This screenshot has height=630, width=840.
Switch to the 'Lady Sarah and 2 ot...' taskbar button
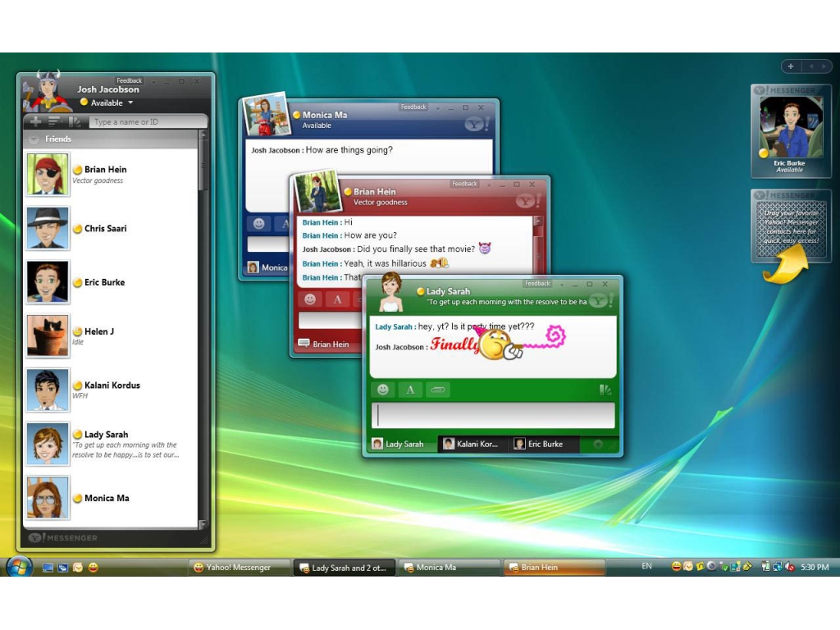tap(344, 568)
